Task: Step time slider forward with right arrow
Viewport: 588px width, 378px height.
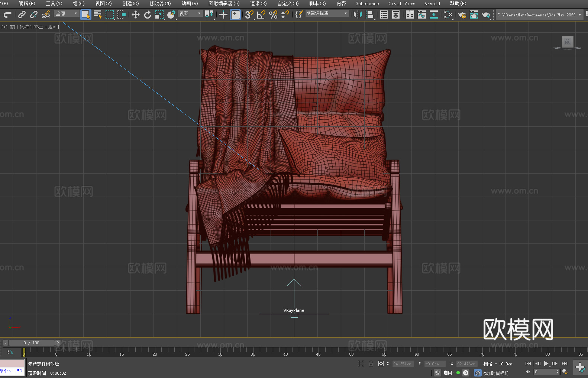Action: point(58,343)
